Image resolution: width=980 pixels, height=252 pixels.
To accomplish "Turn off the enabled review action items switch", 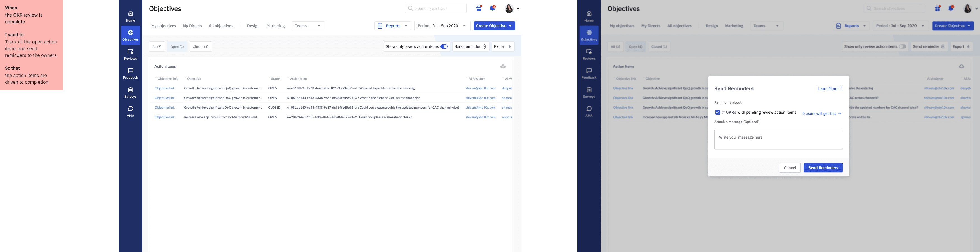I will [x=444, y=46].
